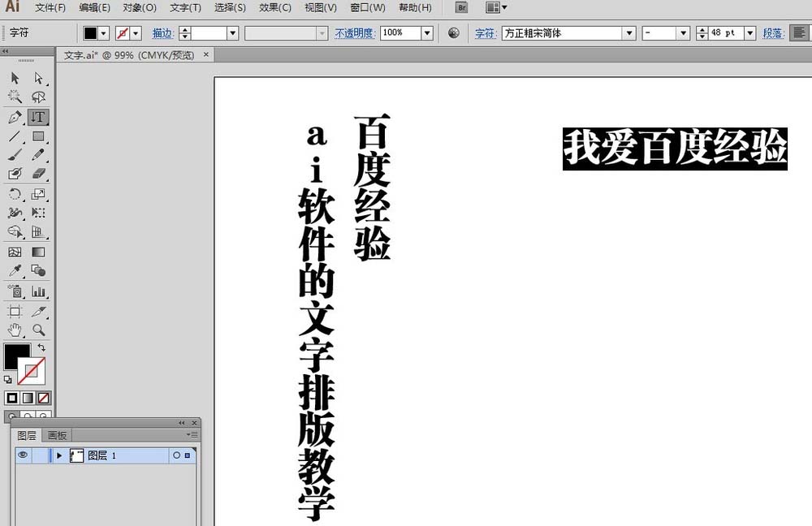Choose the Column Graph tool
The width and height of the screenshot is (812, 526).
tap(38, 291)
